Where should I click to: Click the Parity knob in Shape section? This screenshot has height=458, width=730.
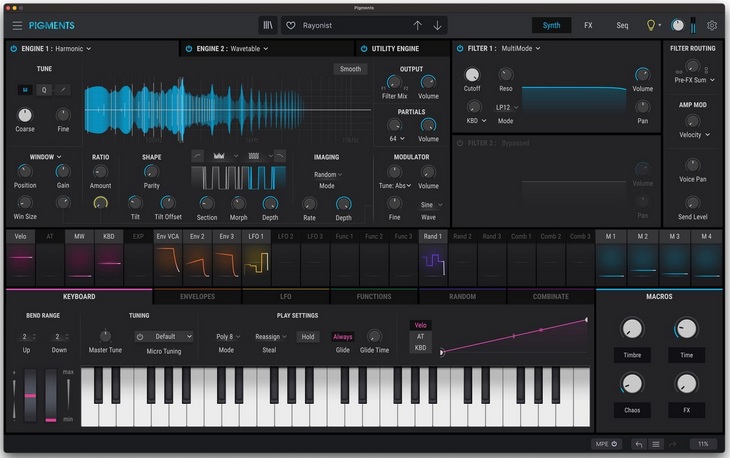coord(151,172)
